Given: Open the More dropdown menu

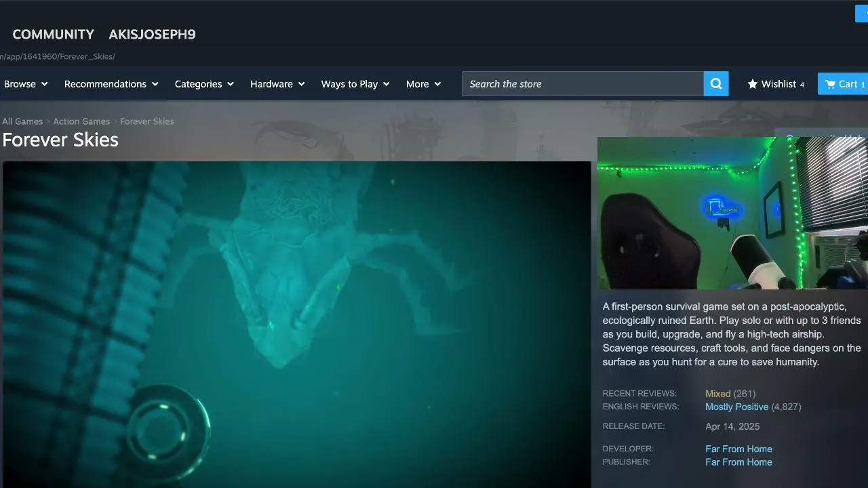Looking at the screenshot, I should pos(424,84).
